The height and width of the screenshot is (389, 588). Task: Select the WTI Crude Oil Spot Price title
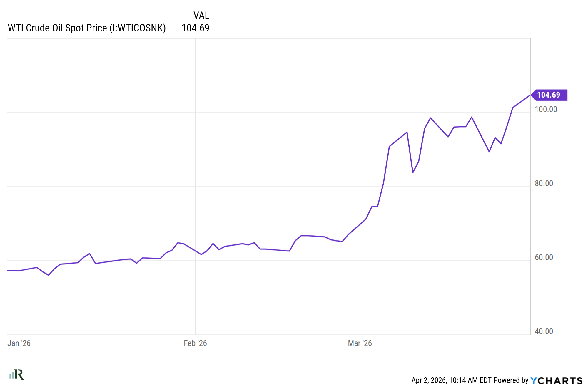click(x=57, y=28)
